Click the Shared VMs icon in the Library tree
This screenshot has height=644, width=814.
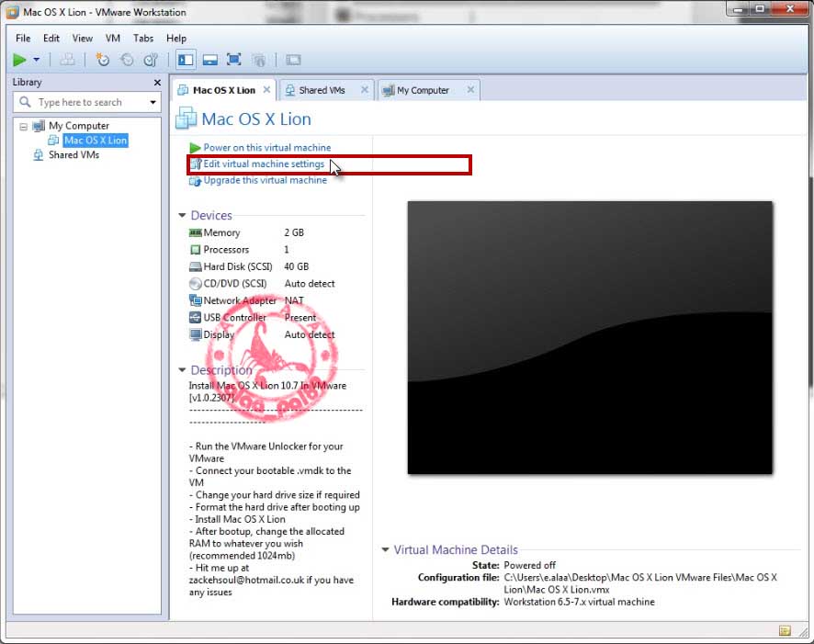pyautogui.click(x=39, y=155)
